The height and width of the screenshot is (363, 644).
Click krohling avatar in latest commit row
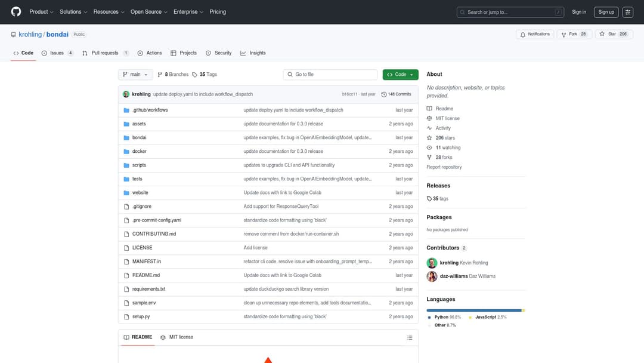[x=126, y=94]
